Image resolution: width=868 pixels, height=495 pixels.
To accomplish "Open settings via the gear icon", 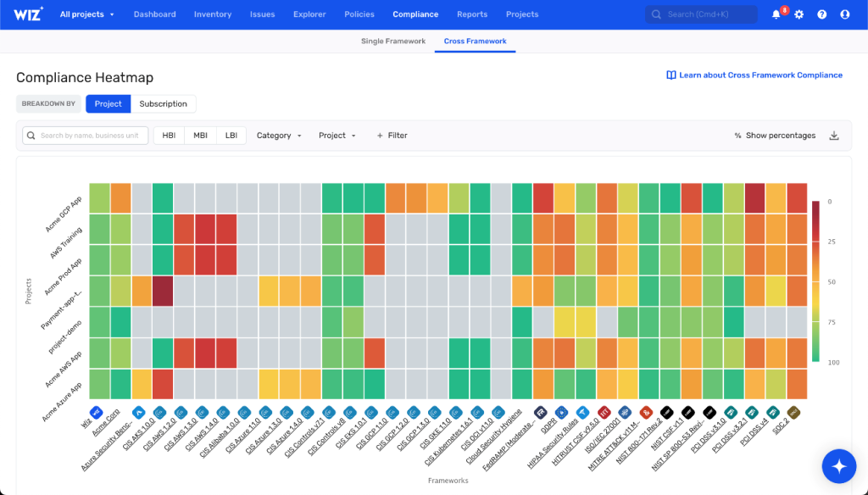I will click(798, 14).
